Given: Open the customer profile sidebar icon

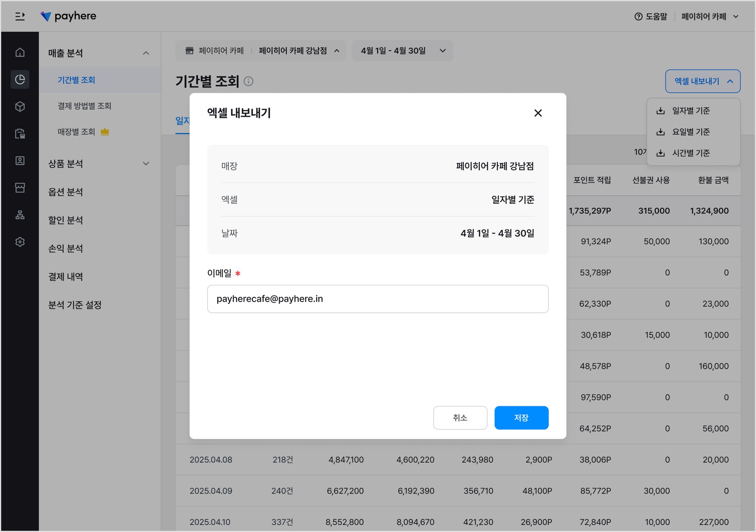Looking at the screenshot, I should click(x=20, y=160).
